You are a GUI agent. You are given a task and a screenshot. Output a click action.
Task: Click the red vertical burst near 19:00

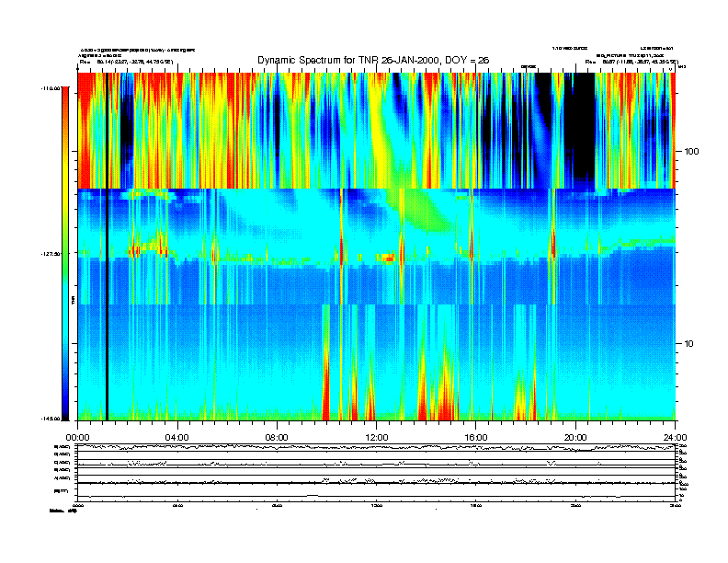(553, 244)
